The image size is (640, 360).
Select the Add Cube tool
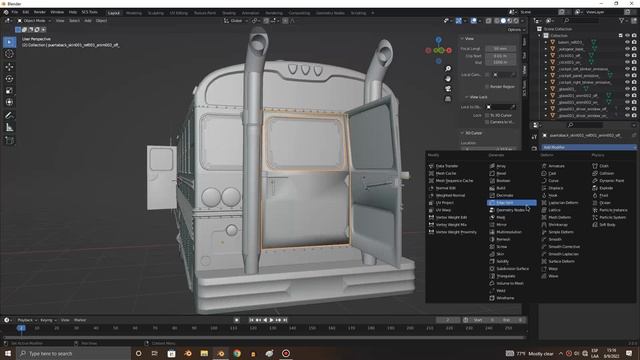tap(9, 141)
